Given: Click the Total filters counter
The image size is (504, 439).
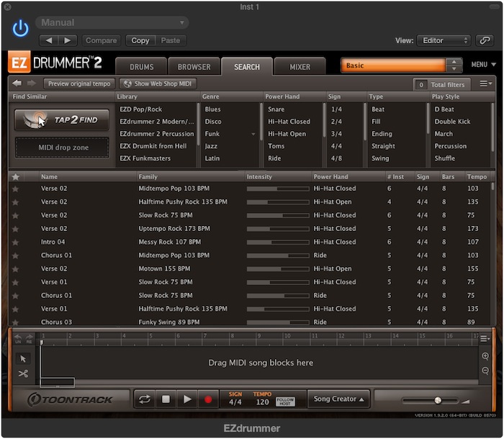Looking at the screenshot, I should (x=441, y=84).
